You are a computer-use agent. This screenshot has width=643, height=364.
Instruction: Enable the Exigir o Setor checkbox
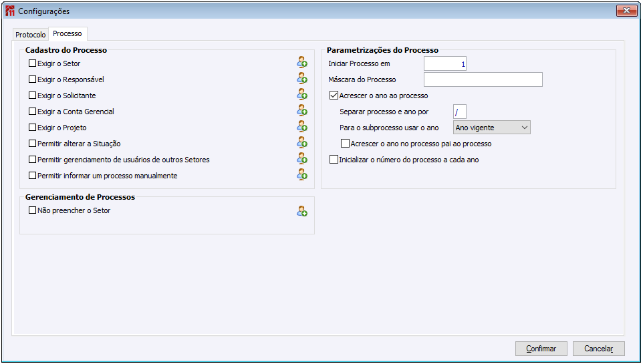32,63
